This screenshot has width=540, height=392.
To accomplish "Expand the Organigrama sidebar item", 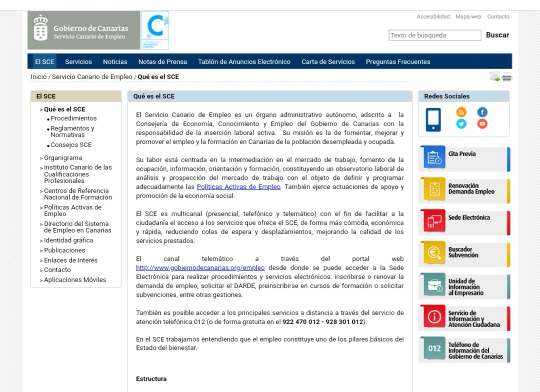I will (x=63, y=158).
